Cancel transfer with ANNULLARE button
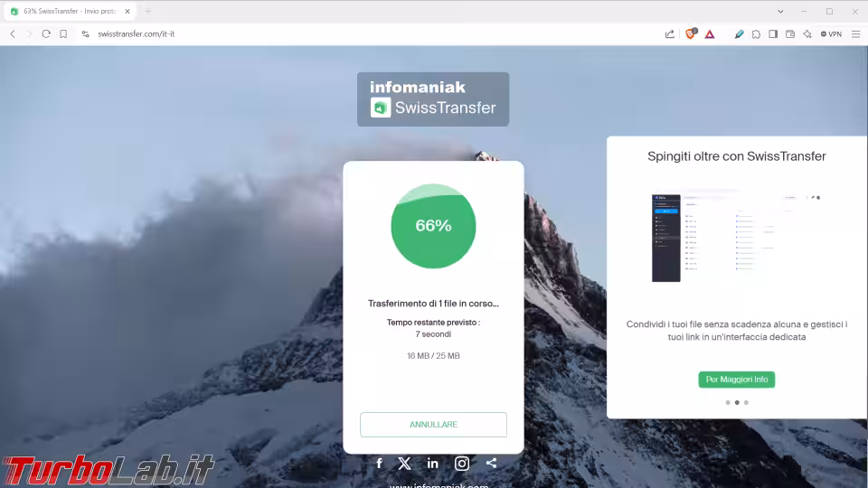 point(433,425)
